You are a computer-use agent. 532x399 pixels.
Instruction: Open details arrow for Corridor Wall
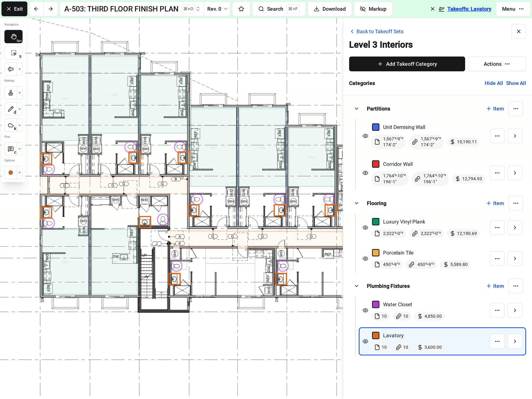tap(515, 173)
